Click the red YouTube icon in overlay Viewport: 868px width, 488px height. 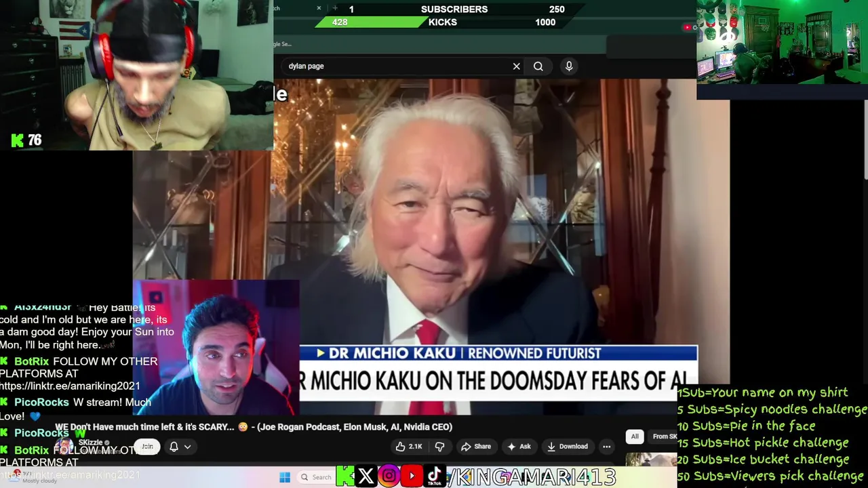[412, 476]
